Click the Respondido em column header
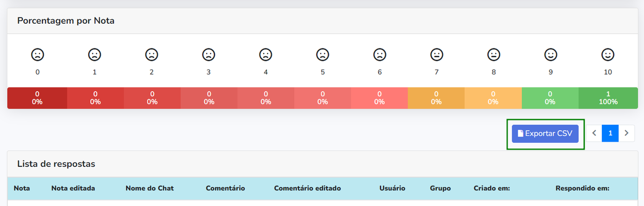 click(582, 188)
